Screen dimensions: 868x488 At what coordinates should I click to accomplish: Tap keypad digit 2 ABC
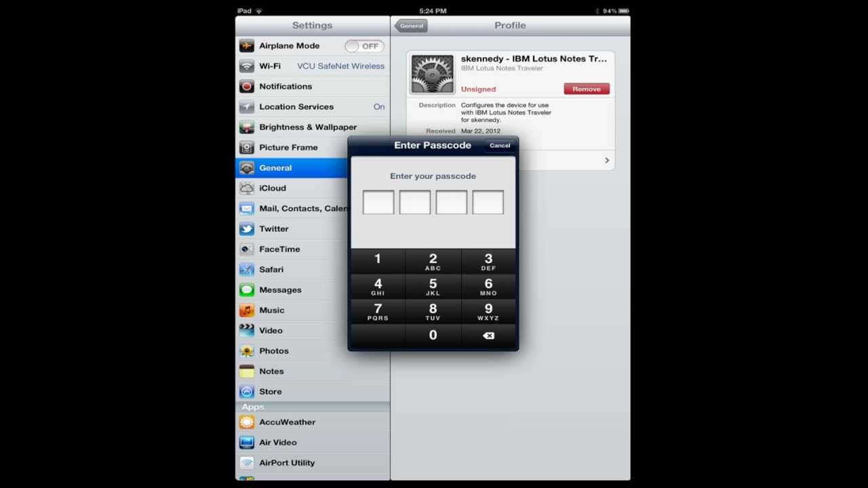[x=433, y=262]
